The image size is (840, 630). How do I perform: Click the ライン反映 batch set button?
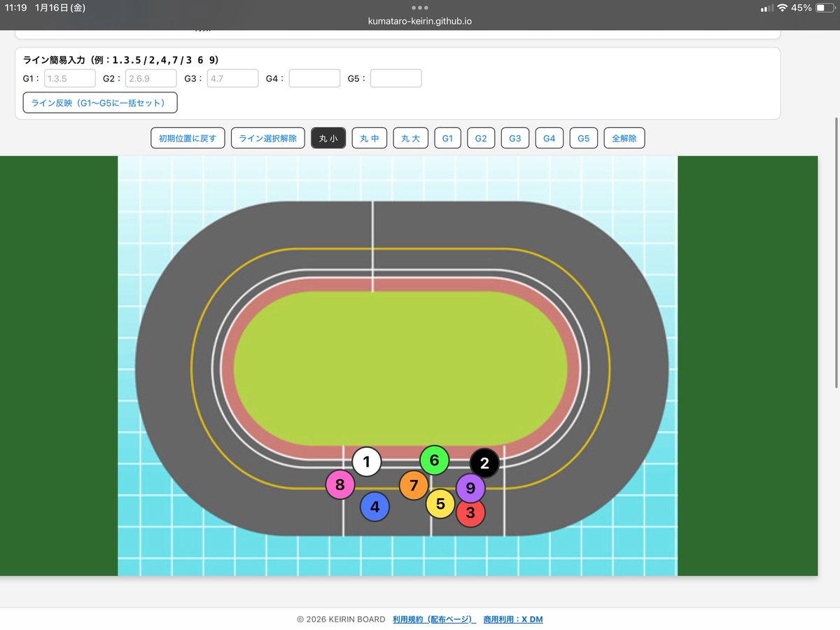100,102
